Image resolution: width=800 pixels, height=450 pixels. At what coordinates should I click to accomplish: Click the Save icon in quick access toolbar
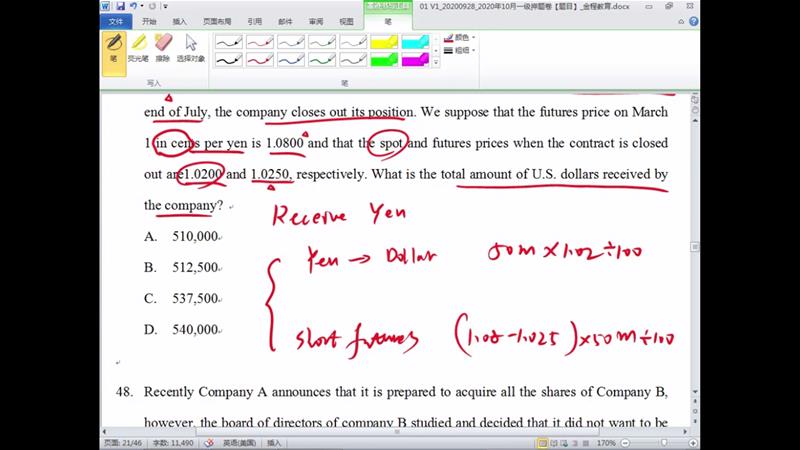tap(121, 6)
